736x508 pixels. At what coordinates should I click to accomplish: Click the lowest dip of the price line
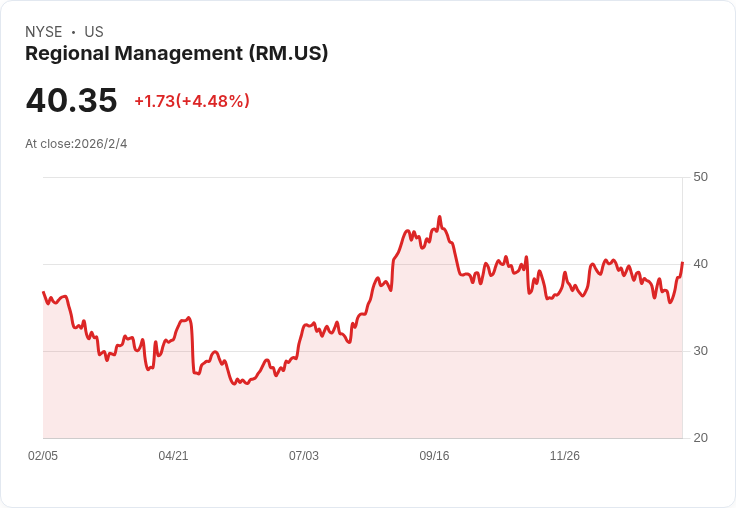tap(236, 384)
